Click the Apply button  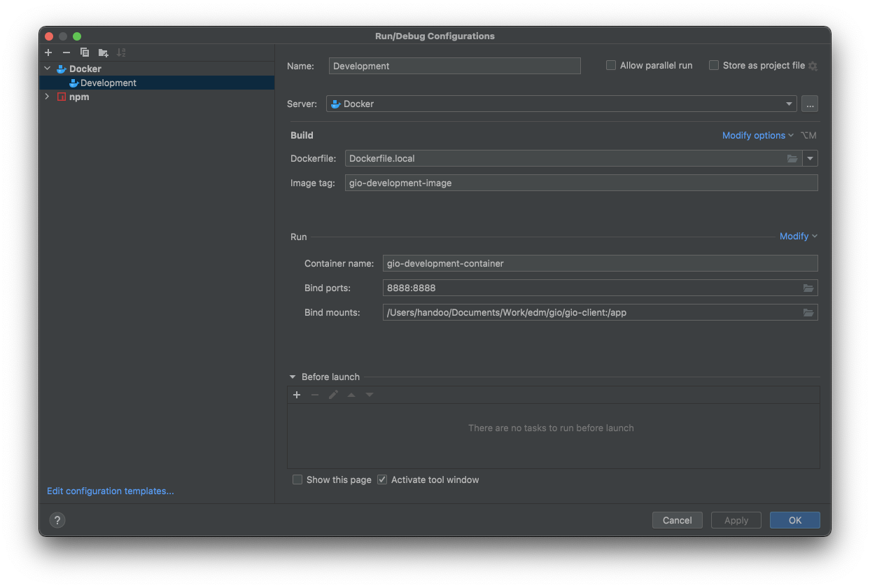click(x=736, y=520)
